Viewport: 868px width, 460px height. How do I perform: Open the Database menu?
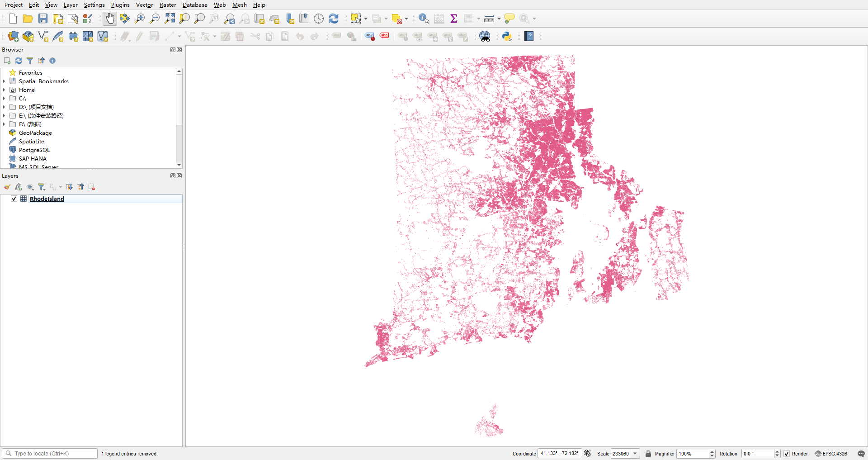[195, 5]
